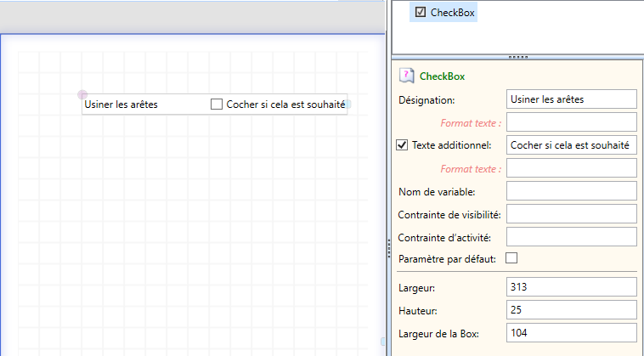Click the 'Hauteur:' label
The image size is (644, 356).
[418, 311]
